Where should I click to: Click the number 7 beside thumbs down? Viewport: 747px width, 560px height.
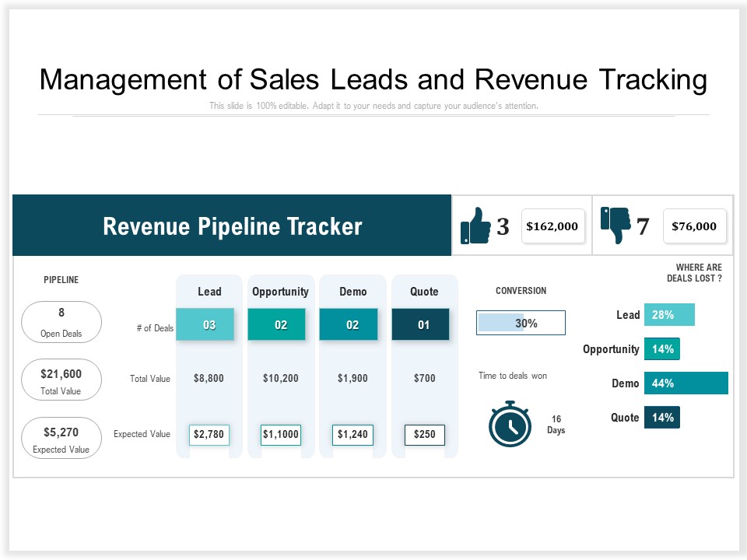click(643, 226)
